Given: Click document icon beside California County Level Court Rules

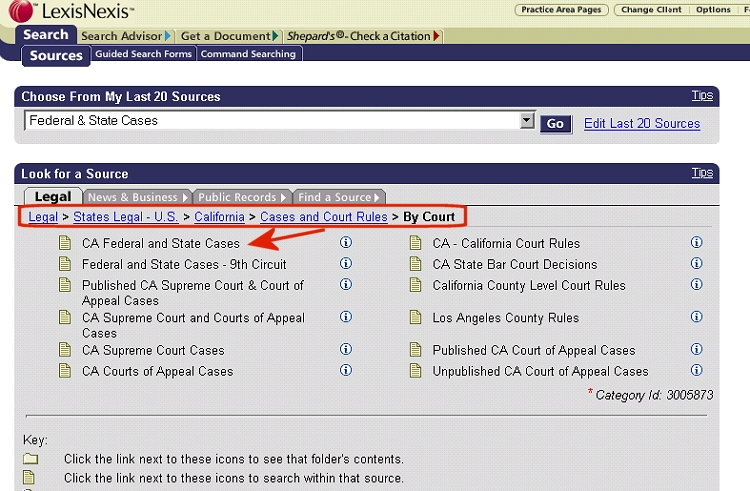Looking at the screenshot, I should [x=416, y=285].
